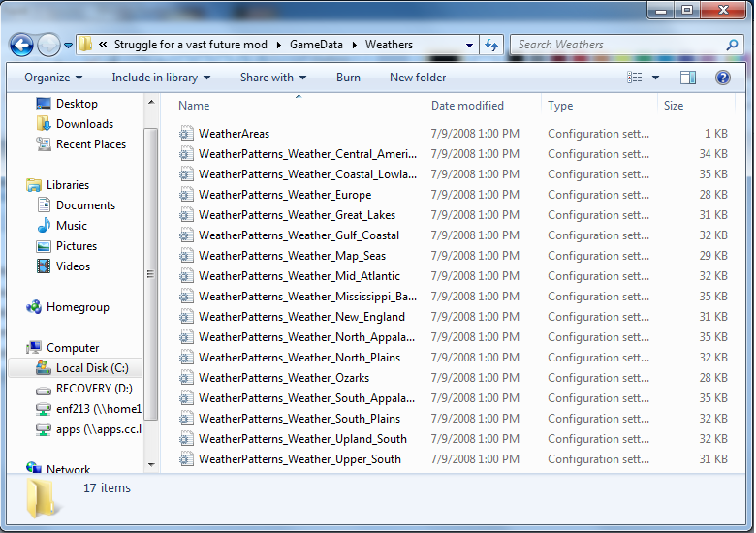The width and height of the screenshot is (756, 533).
Task: Click GameData in the address breadcrumb
Action: [x=316, y=45]
